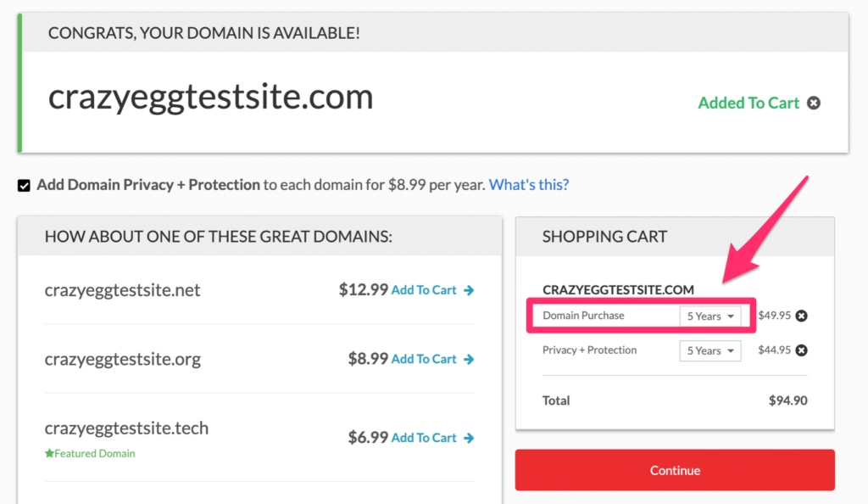Viewport: 868px width, 504px height.
Task: Select the crazyeggtestsite.tech suggestion name
Action: [127, 428]
